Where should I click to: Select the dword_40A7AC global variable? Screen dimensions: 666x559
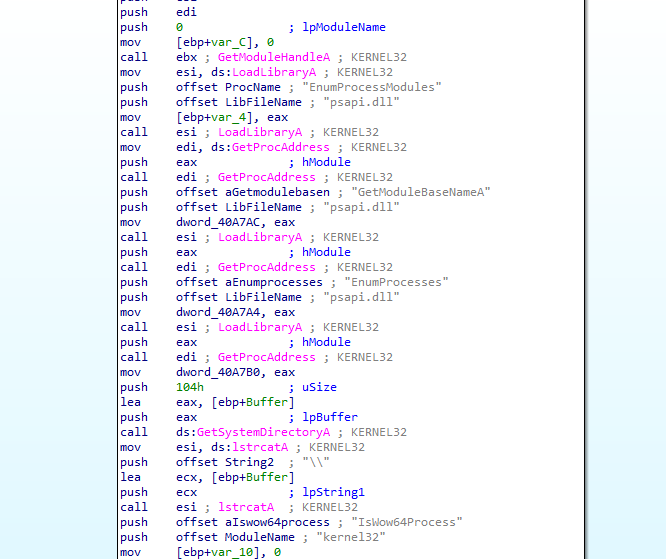218,222
